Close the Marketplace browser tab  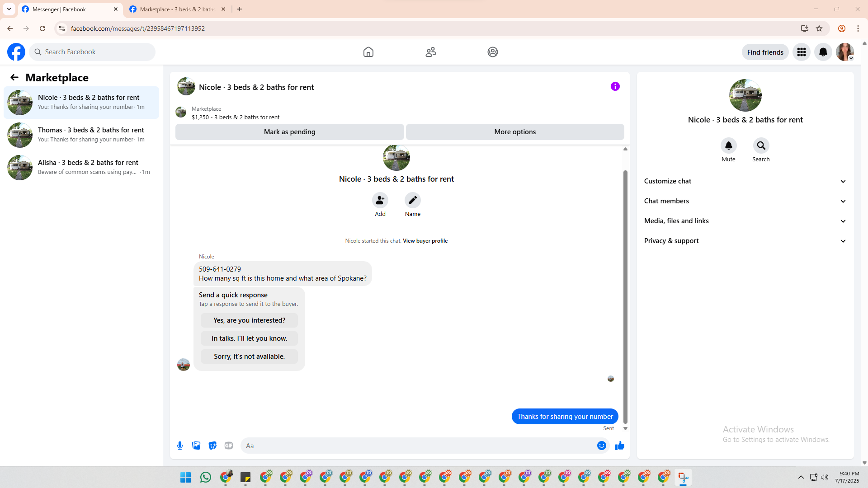point(223,9)
